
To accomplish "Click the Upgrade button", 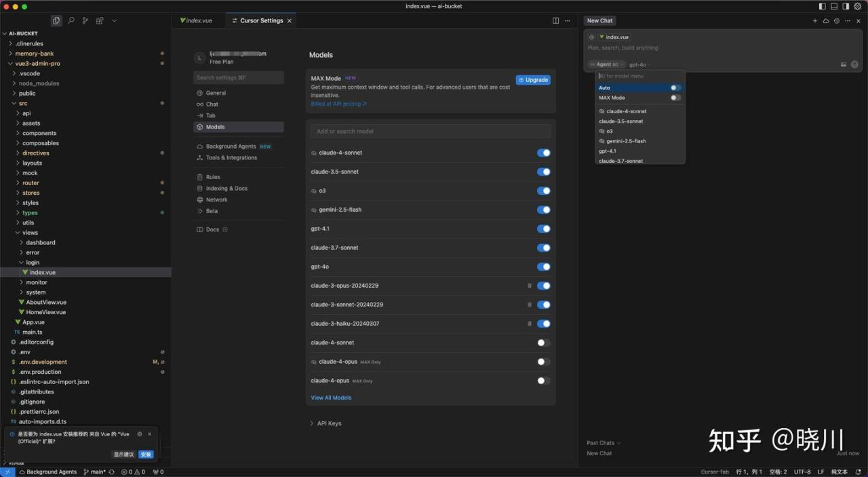I will pyautogui.click(x=533, y=80).
